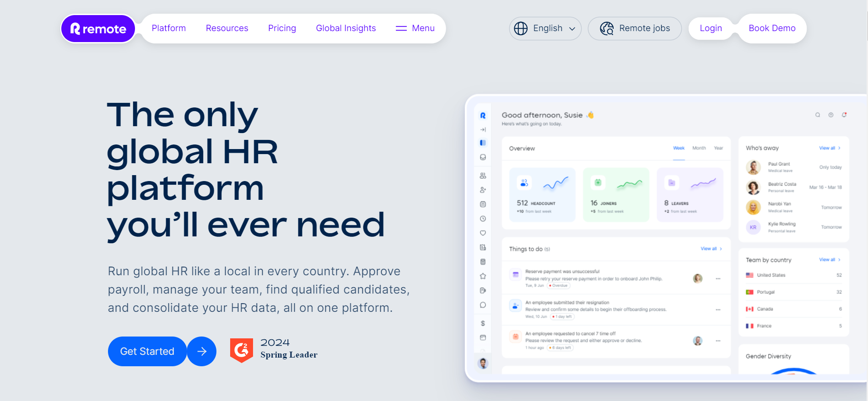Click View all in Things to do
The width and height of the screenshot is (868, 401).
coord(711,249)
